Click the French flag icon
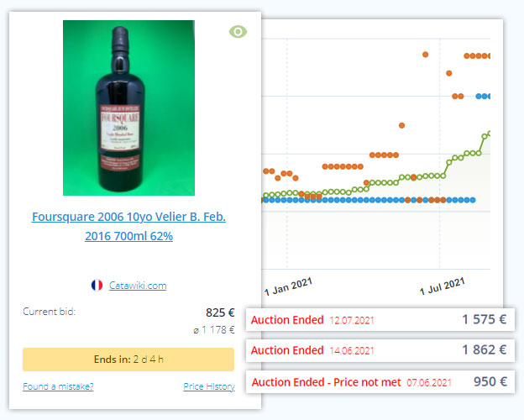The height and width of the screenshot is (420, 524). (x=97, y=286)
